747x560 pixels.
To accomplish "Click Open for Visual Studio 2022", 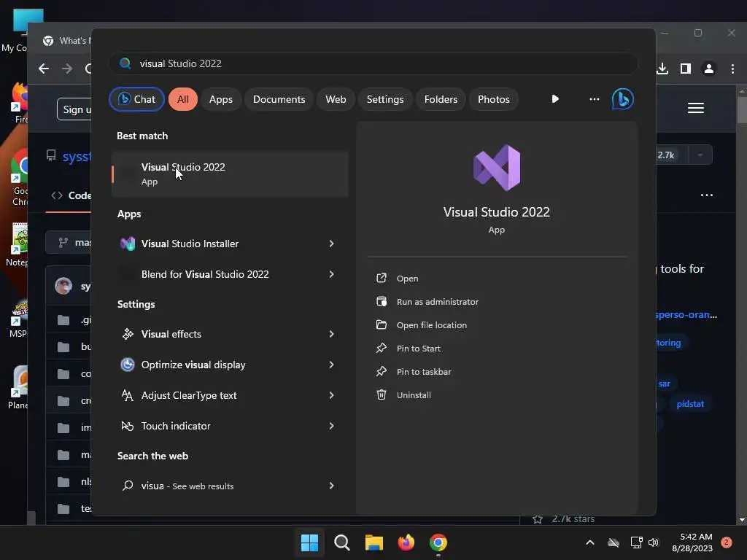I will tap(407, 279).
